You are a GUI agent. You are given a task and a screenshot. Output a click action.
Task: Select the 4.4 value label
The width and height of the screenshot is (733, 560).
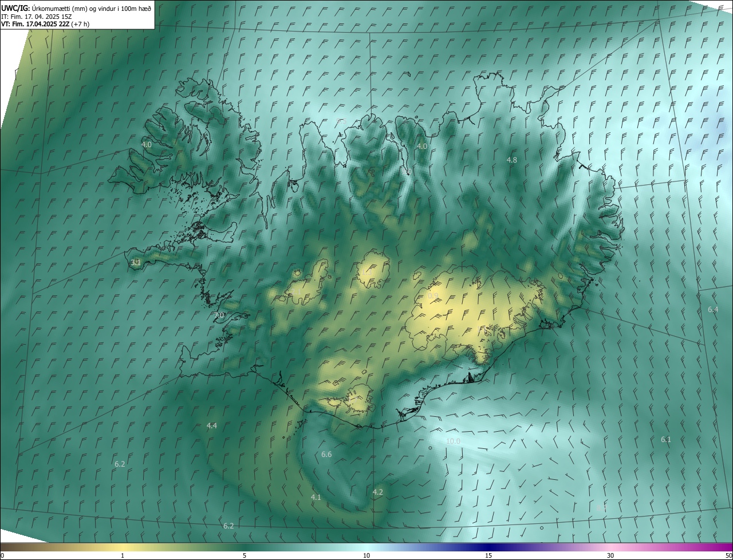tap(212, 425)
